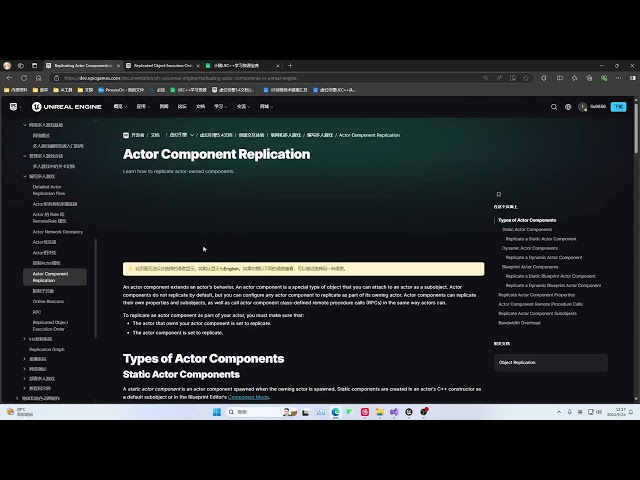This screenshot has width=640, height=480.
Task: Click the browser back arrow
Action: (9, 78)
